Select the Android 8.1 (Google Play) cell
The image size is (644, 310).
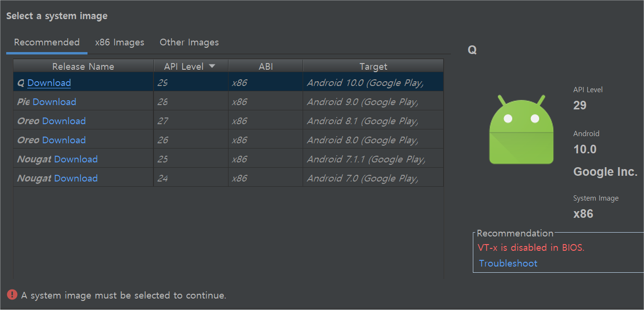pos(373,121)
